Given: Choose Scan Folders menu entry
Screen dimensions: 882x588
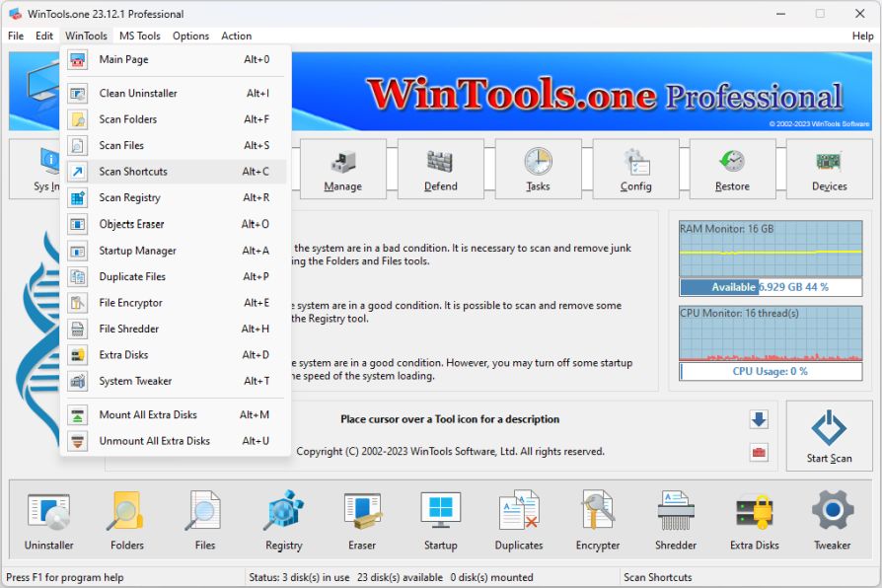Looking at the screenshot, I should 176,119.
